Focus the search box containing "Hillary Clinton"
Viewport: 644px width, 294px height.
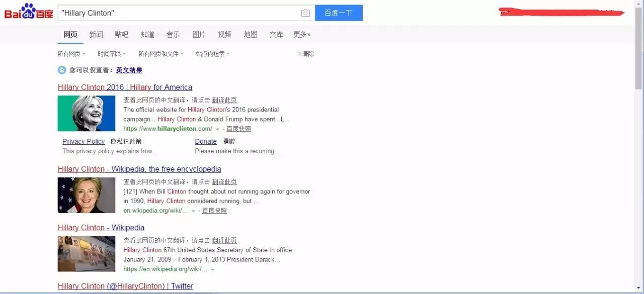186,13
